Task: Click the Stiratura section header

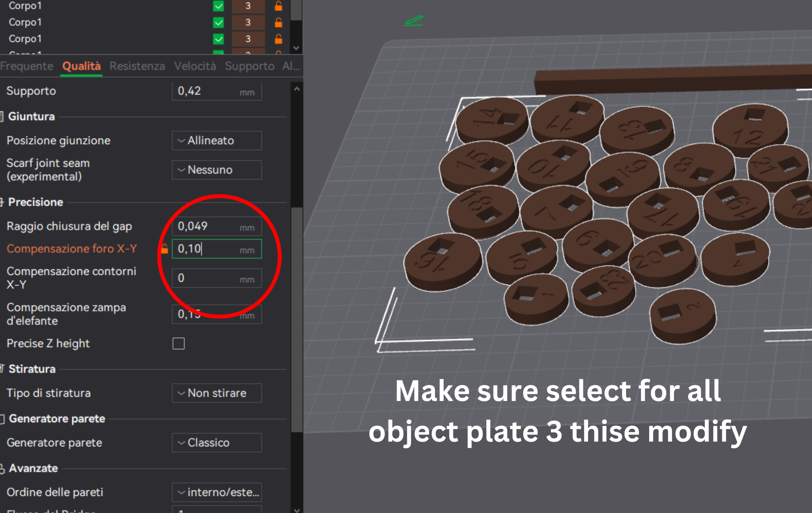Action: (32, 369)
